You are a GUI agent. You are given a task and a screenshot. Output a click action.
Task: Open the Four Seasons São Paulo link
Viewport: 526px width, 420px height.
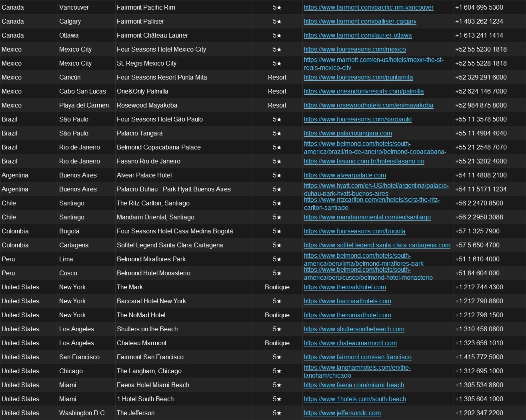point(358,119)
